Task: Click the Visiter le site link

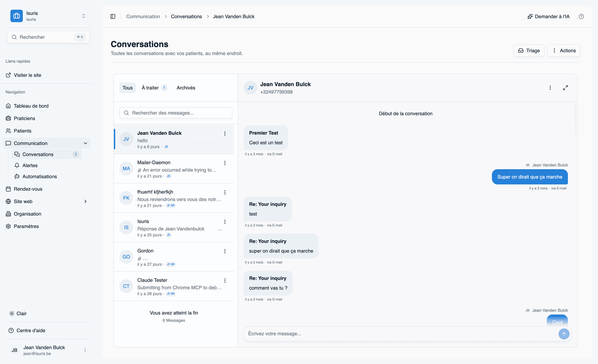Action: point(23,75)
